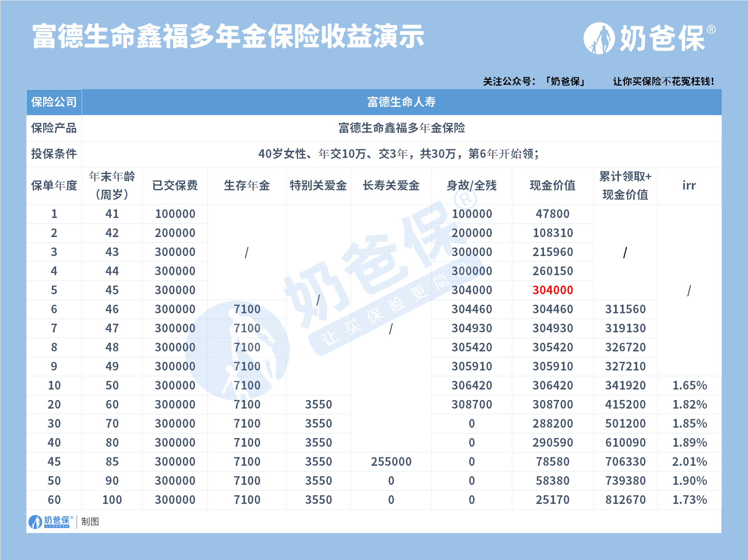Screen dimensions: 748x560
Task: Click the 739380 cumulative value cell
Action: (x=625, y=481)
